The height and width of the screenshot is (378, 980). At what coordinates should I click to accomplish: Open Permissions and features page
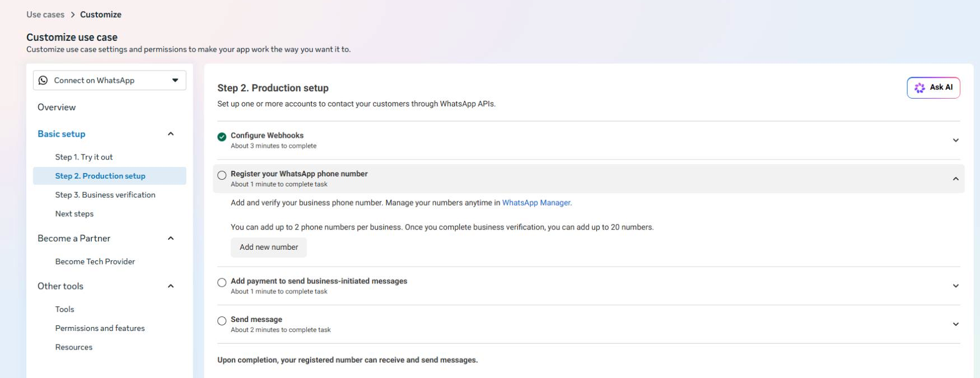(x=100, y=328)
